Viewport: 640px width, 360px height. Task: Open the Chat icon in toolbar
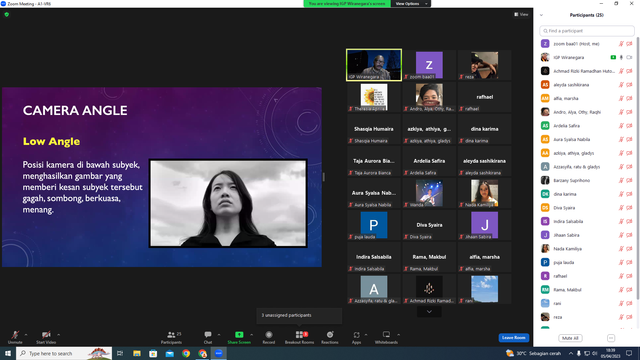tap(208, 335)
